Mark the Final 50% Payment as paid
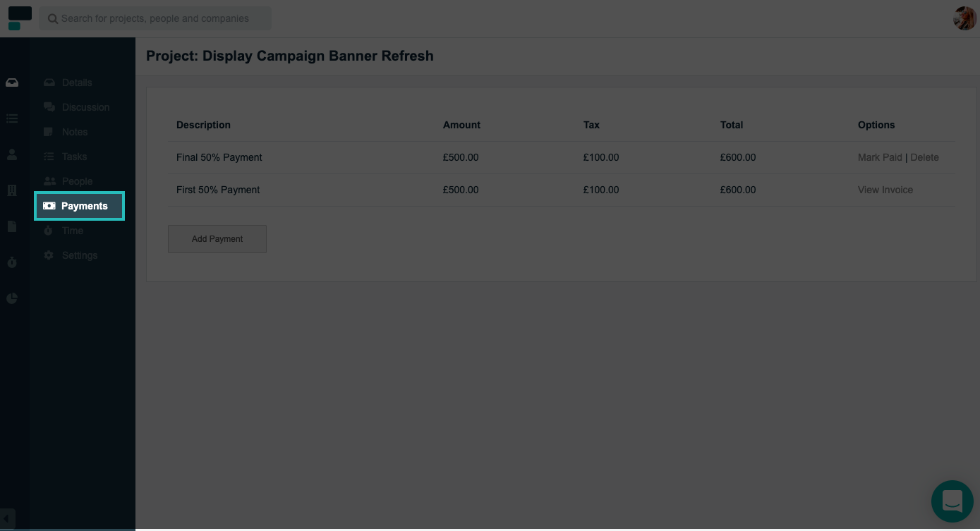This screenshot has height=531, width=980. (x=880, y=157)
